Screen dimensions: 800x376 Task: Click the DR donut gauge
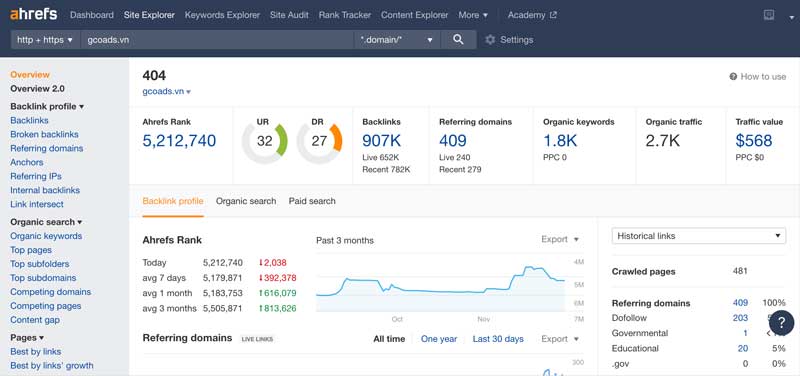319,141
